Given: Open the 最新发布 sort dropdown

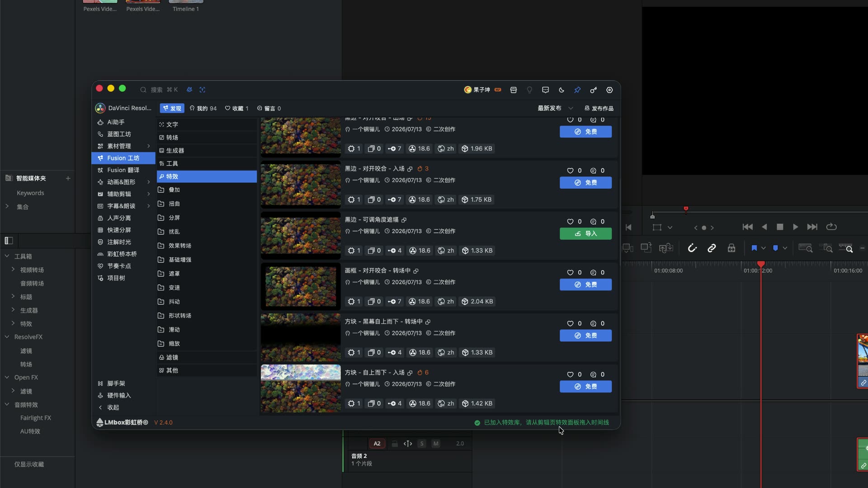Looking at the screenshot, I should [555, 108].
